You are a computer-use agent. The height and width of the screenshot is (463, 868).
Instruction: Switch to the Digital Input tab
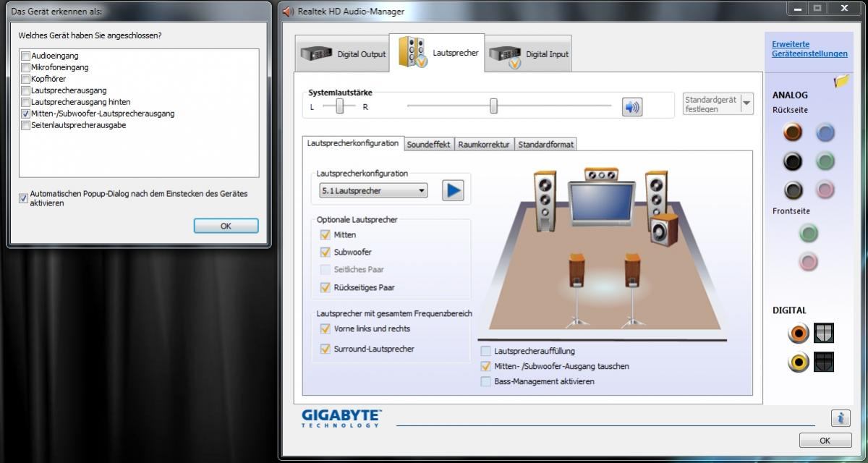click(x=528, y=54)
